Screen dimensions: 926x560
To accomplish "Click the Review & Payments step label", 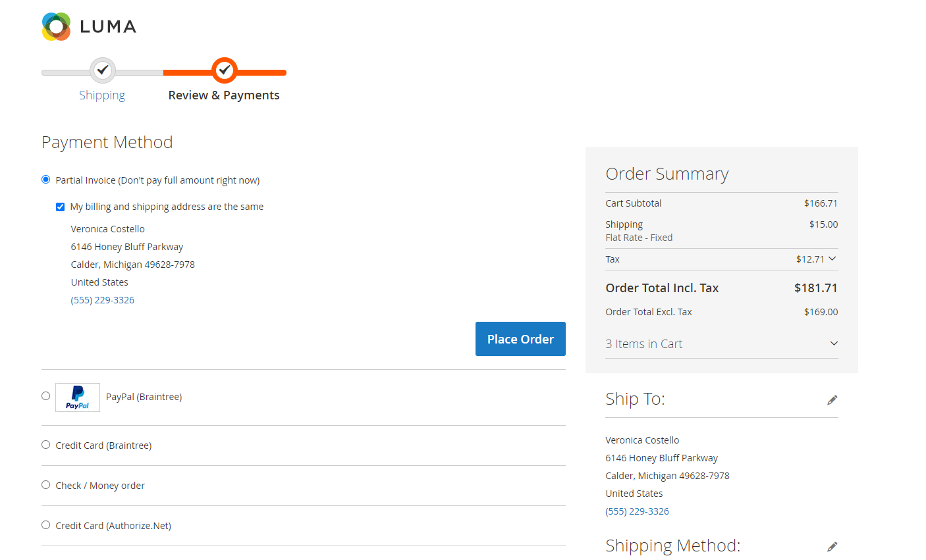I will click(224, 95).
